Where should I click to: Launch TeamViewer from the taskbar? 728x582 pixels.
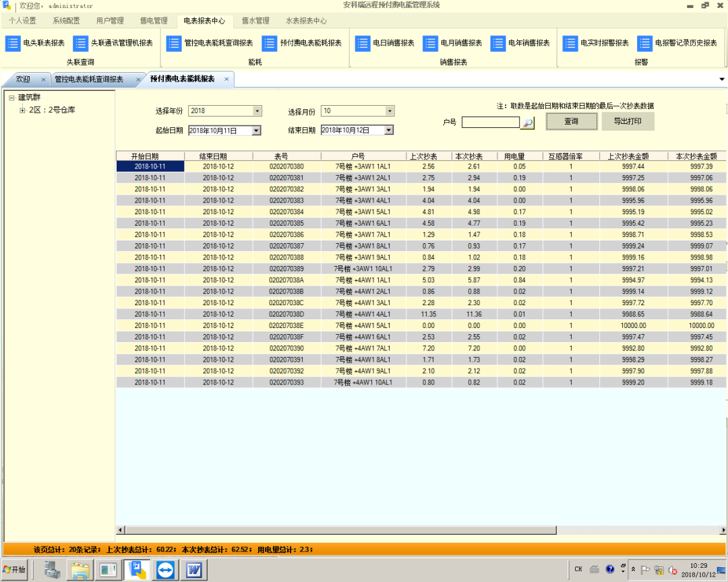(165, 569)
